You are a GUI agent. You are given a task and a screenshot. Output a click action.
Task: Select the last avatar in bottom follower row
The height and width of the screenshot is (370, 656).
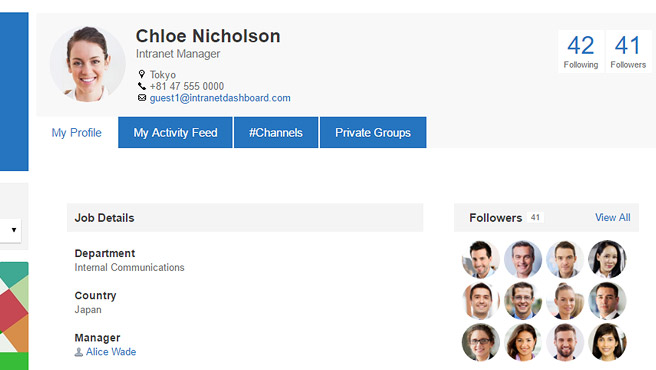click(x=607, y=342)
